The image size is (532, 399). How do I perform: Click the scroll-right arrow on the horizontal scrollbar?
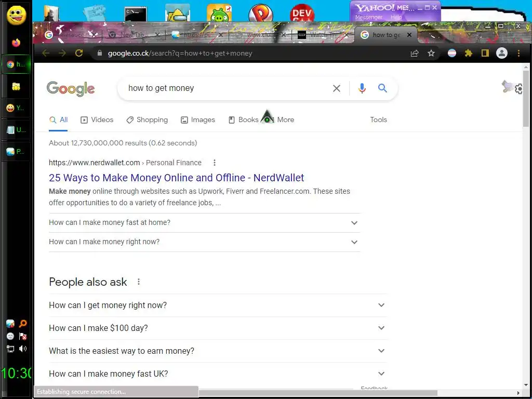[x=518, y=393]
